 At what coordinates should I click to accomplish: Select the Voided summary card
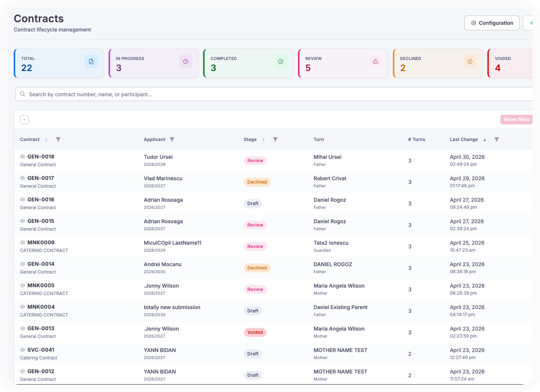510,63
